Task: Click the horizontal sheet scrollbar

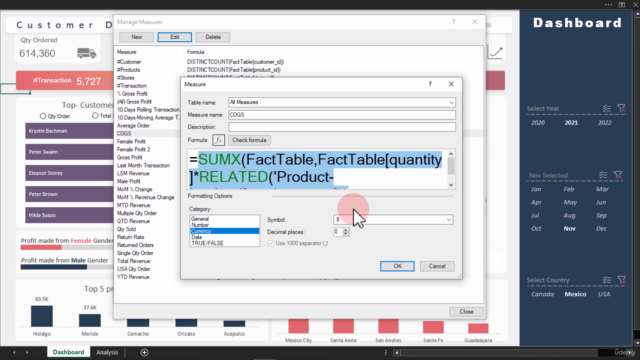Action: [x=498, y=353]
